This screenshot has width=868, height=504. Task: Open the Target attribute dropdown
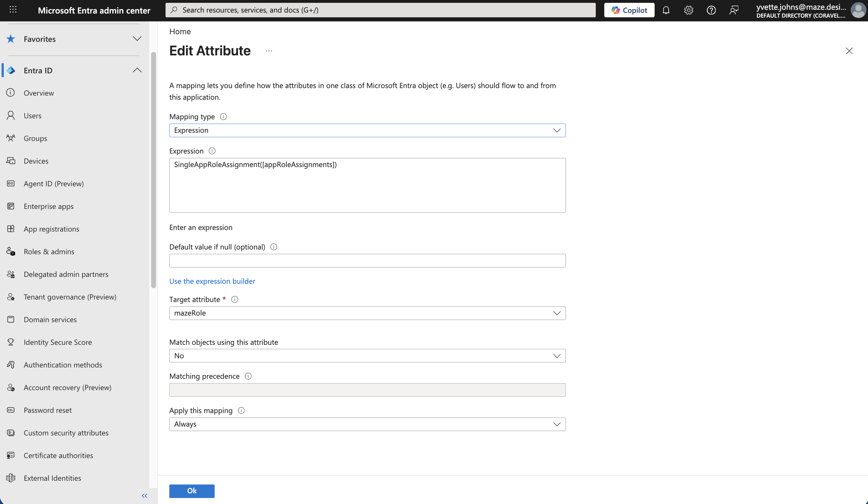[367, 313]
